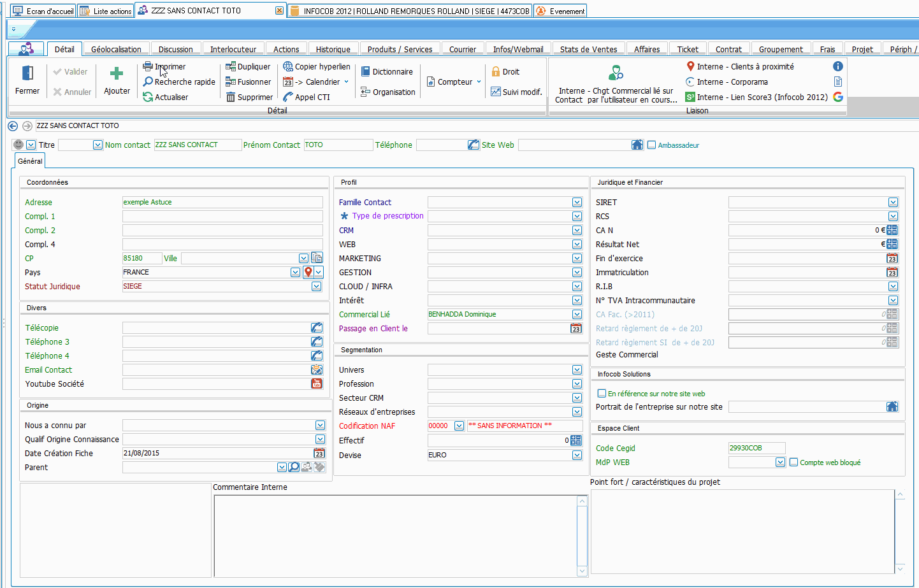Click inside the Commentaire Interne text area
This screenshot has height=588, width=919.
point(395,535)
